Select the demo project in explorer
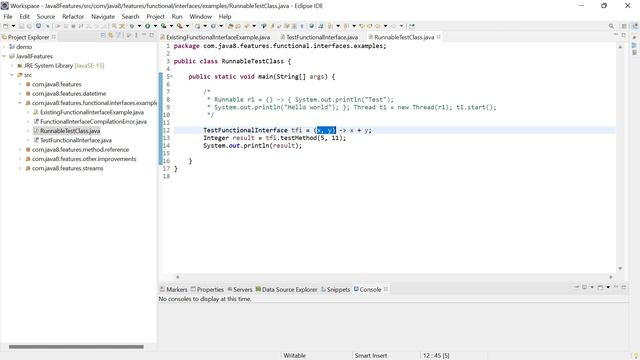 click(24, 47)
